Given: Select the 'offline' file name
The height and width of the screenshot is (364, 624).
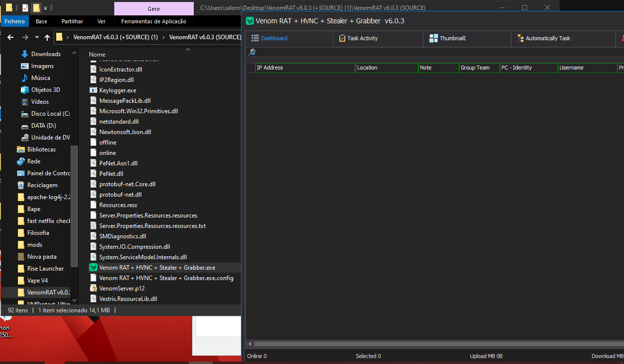Looking at the screenshot, I should click(108, 143).
